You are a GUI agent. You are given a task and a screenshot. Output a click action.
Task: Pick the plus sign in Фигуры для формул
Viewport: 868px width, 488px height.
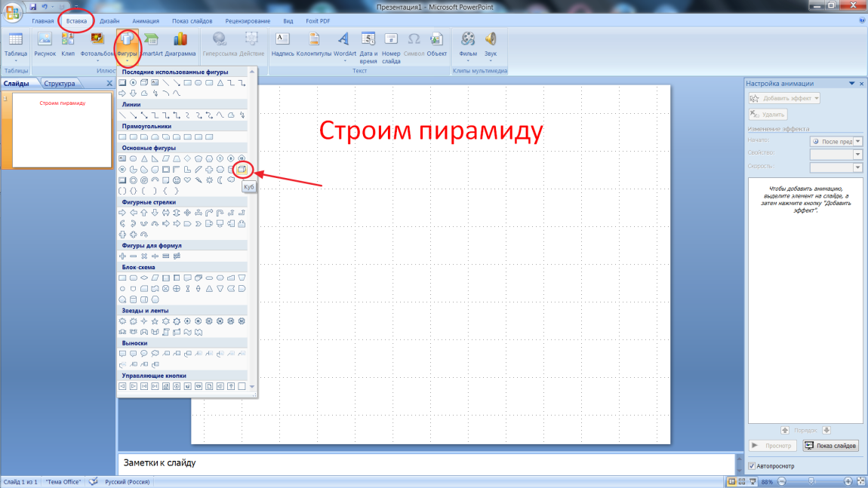122,256
